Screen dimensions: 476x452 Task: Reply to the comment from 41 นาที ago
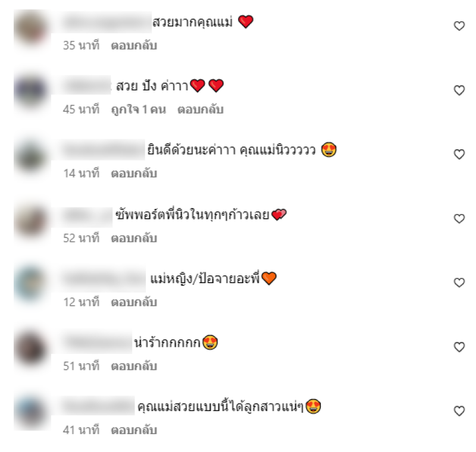coord(134,430)
